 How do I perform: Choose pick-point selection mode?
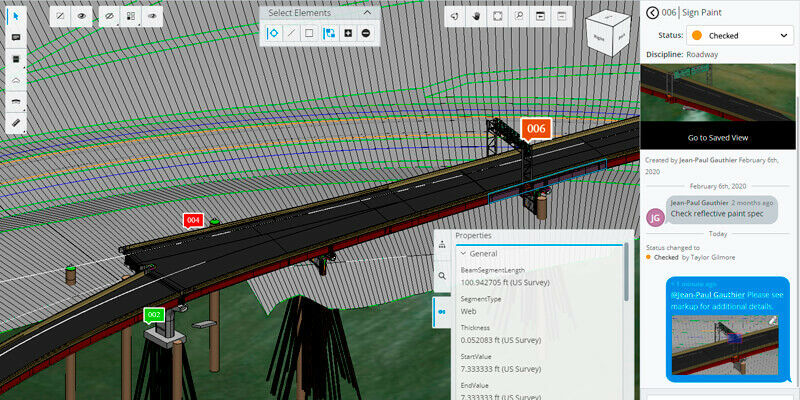click(273, 33)
